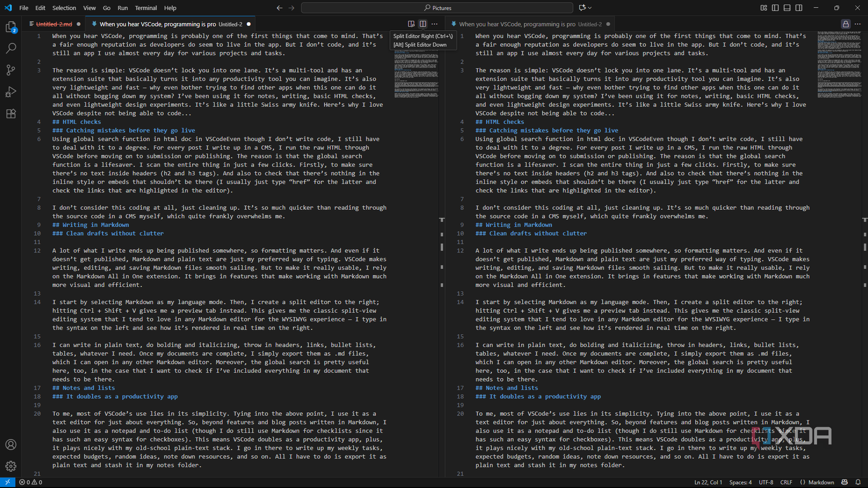Open the Help menu
The image size is (868, 488).
170,8
